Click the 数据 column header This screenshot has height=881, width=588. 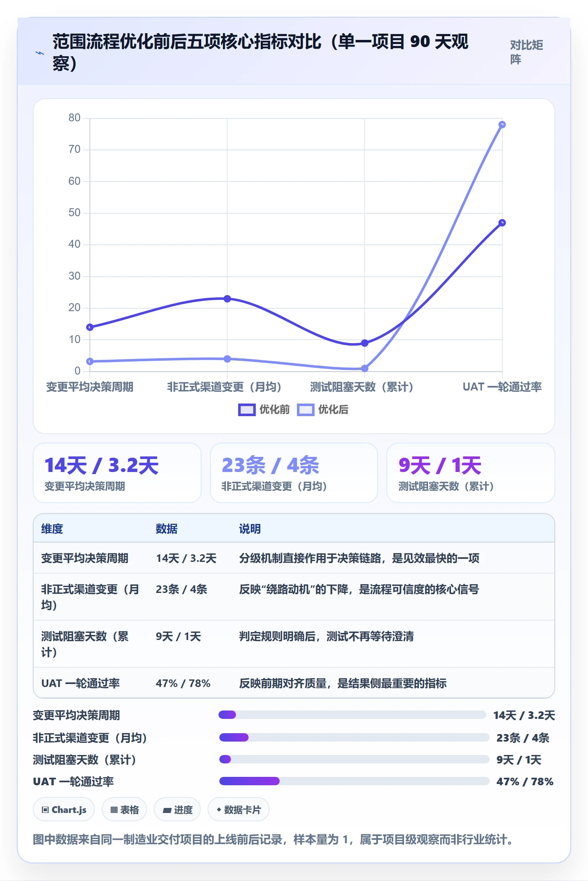coord(167,529)
